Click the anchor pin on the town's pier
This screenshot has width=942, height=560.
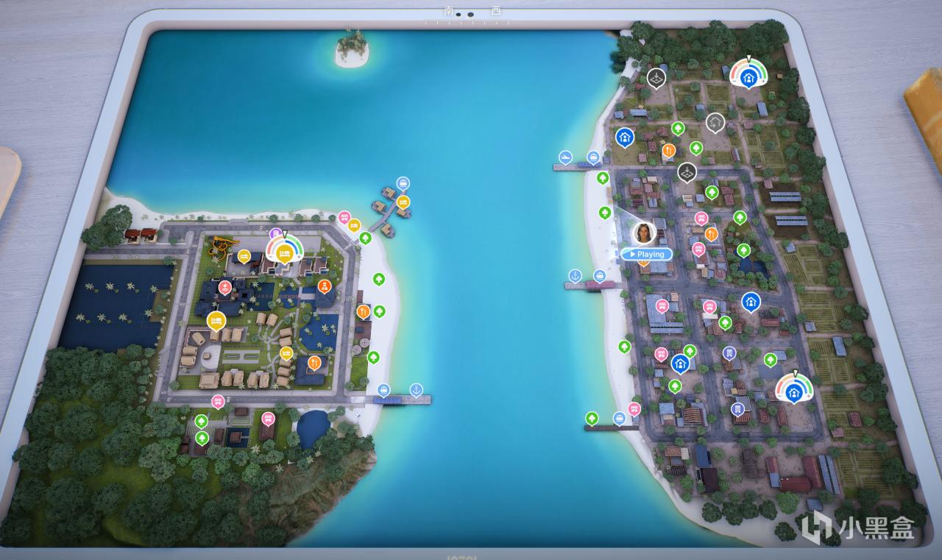[575, 276]
